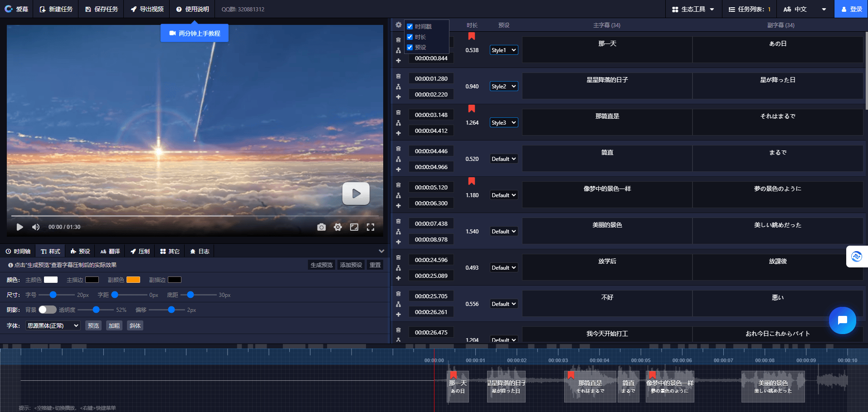This screenshot has width=868, height=412.
Task: Select the 美丽的景色 timeline clip
Action: pyautogui.click(x=773, y=387)
